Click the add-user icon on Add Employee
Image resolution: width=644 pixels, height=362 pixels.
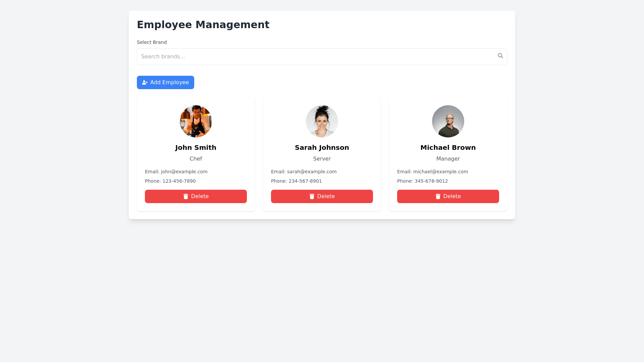[x=145, y=82]
